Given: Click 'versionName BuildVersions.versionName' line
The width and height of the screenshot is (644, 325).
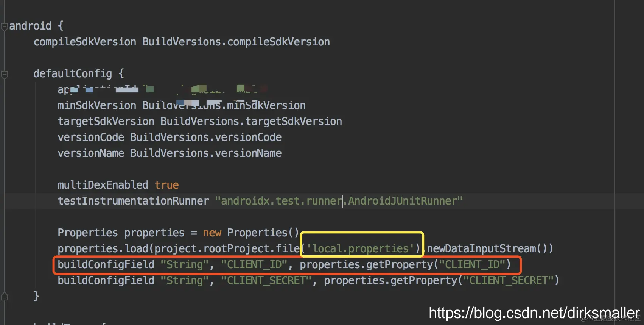Looking at the screenshot, I should click(x=170, y=153).
